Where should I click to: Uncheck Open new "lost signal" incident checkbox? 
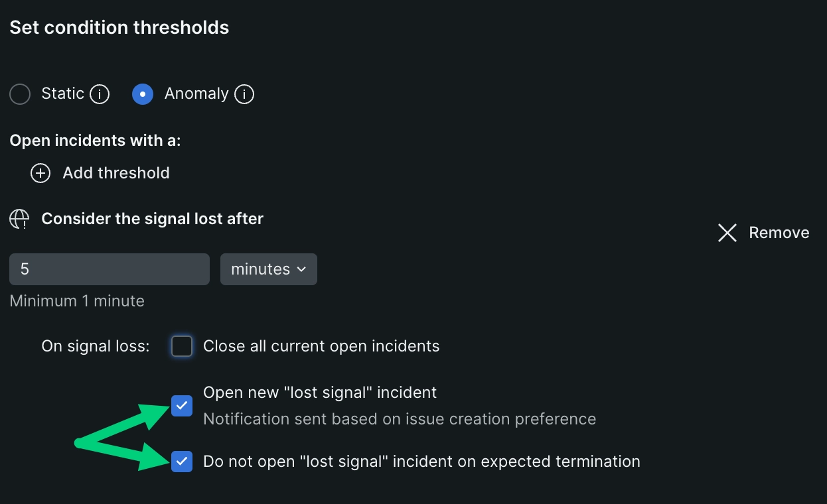[x=182, y=405]
